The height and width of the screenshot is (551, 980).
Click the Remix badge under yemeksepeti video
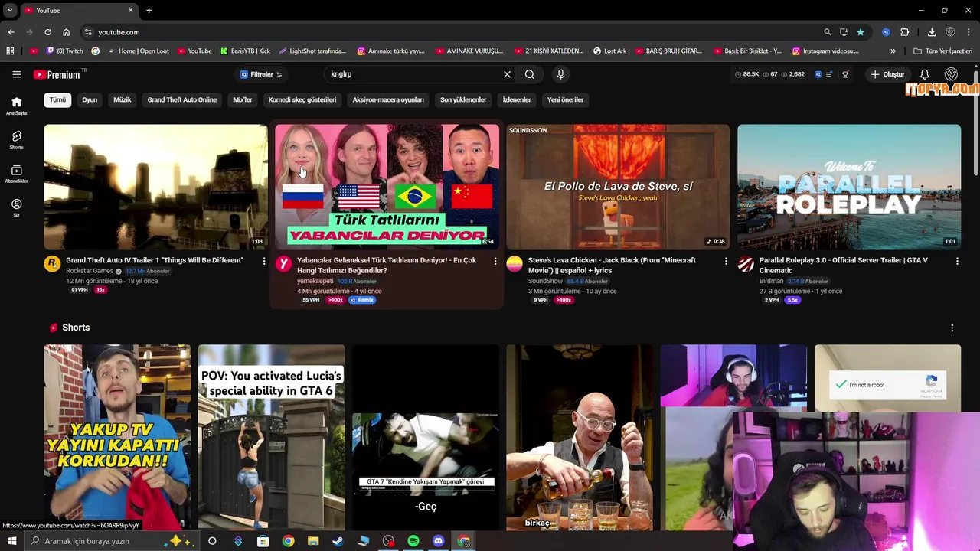[362, 300]
